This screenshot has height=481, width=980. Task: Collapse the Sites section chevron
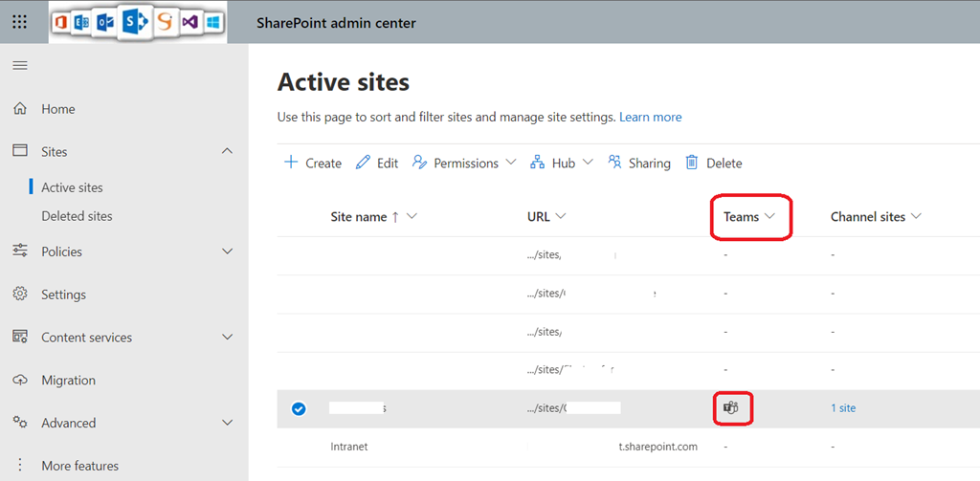pos(227,151)
